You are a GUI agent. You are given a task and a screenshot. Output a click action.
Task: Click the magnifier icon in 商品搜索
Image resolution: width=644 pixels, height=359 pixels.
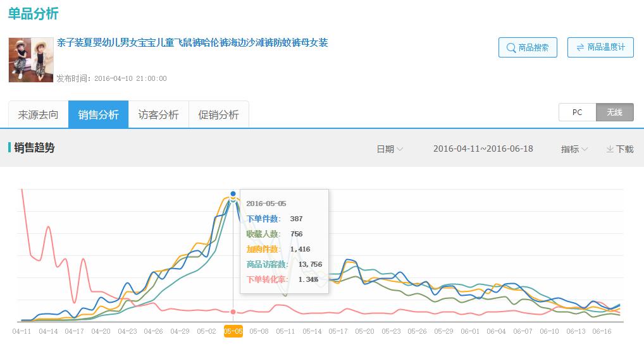(x=511, y=47)
